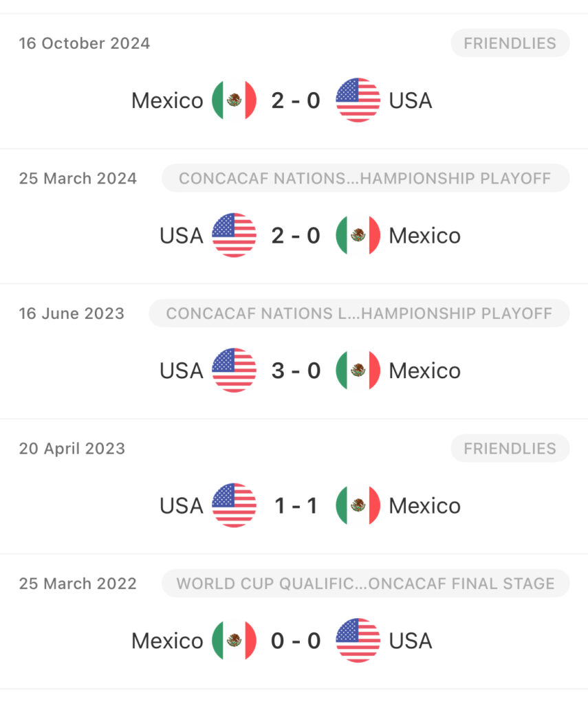Select the 2 - 0 score of Mexico vs USA
This screenshot has width=588, height=704.
coord(296,100)
